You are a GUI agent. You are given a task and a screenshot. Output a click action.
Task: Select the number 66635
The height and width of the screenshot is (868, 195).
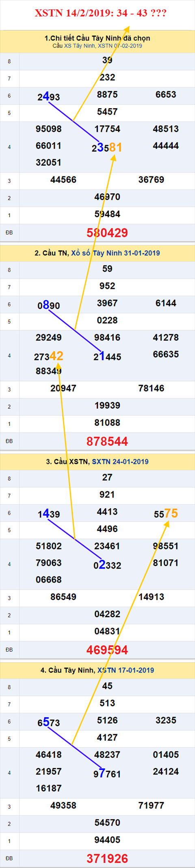166,354
